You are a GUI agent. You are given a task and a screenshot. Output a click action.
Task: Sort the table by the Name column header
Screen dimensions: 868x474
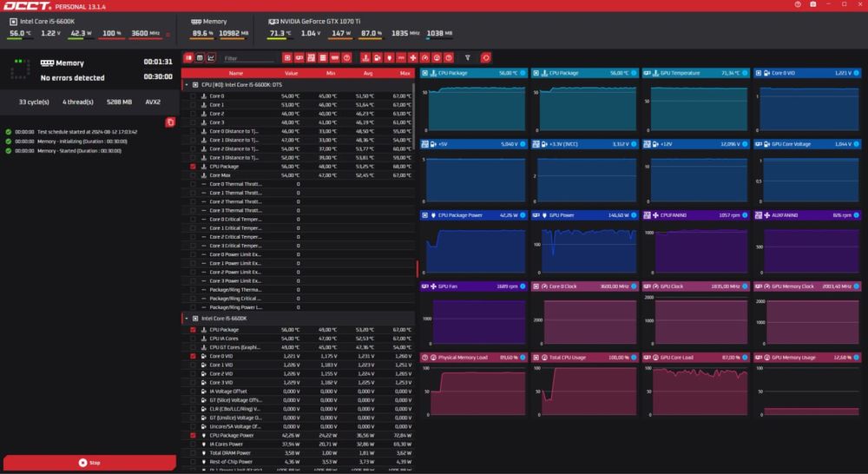tap(235, 73)
